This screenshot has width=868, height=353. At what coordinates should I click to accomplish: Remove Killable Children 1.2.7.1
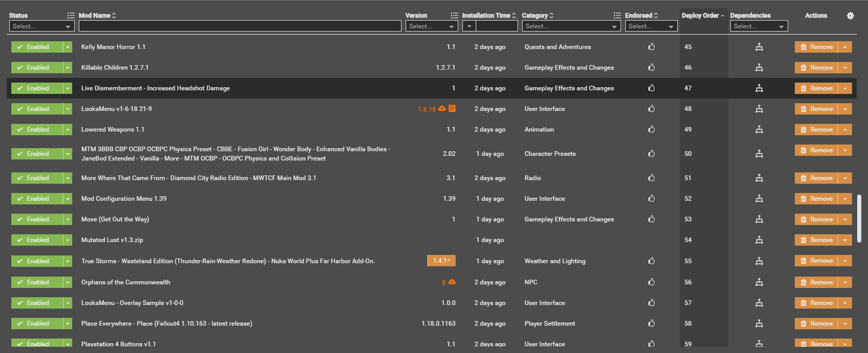(x=816, y=68)
